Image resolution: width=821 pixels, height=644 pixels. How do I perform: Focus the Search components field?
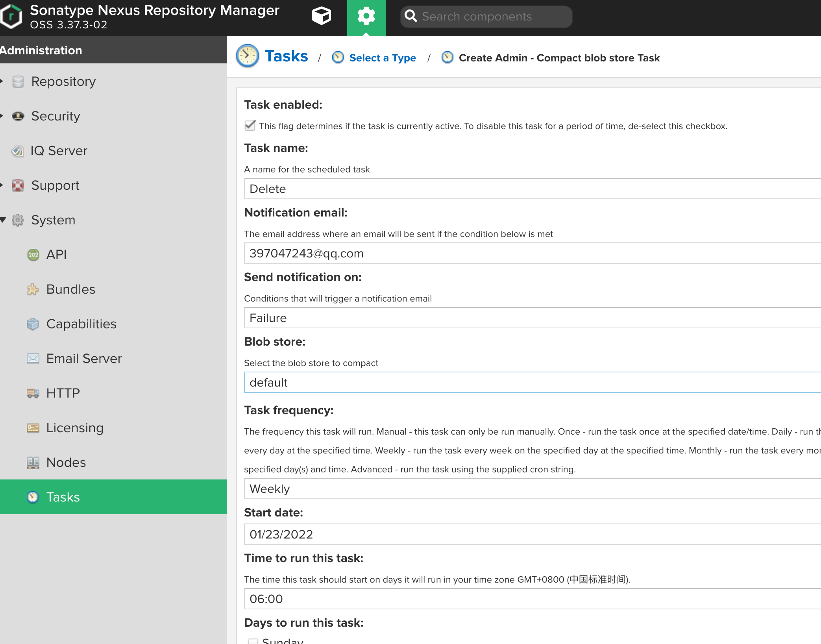pos(486,17)
